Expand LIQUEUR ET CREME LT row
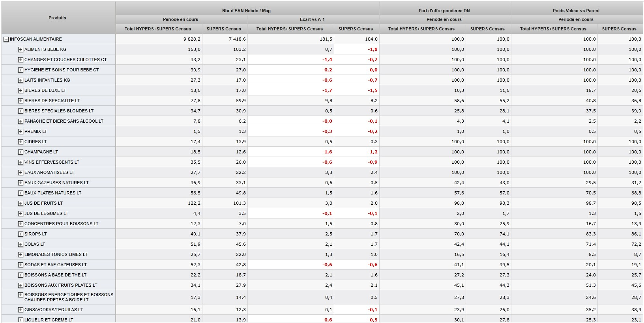This screenshot has width=644, height=323. click(21, 320)
